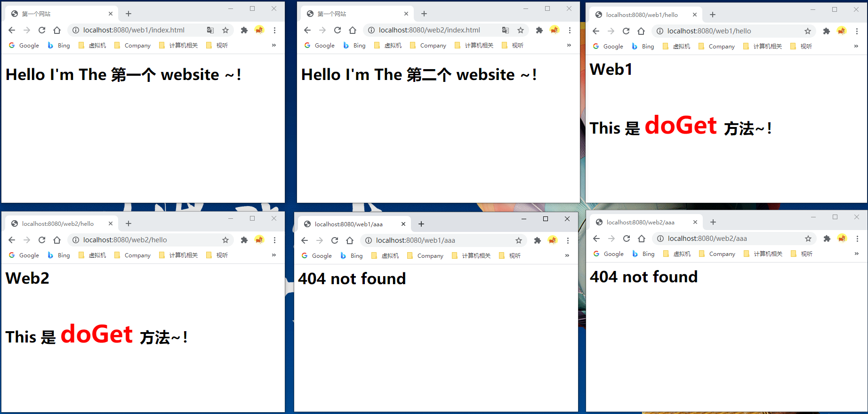This screenshot has height=414, width=868.
Task: Expand bookmarks overflow in web2/index.html window
Action: click(x=569, y=45)
